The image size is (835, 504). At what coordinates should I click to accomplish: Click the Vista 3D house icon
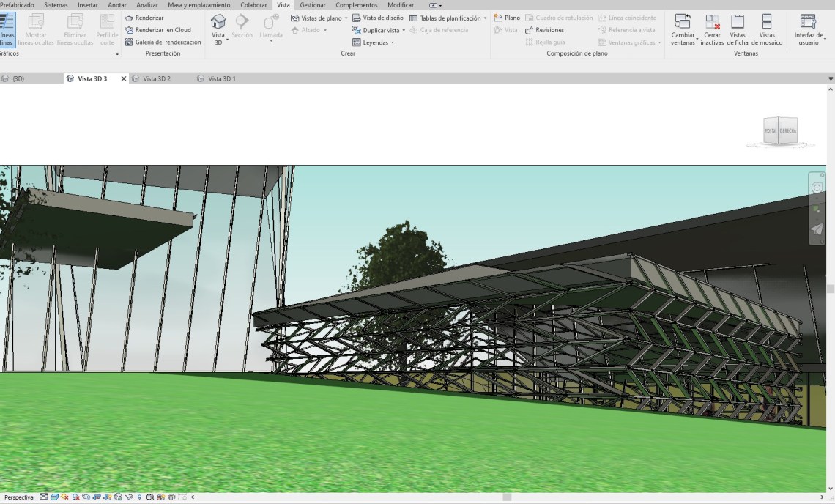218,22
